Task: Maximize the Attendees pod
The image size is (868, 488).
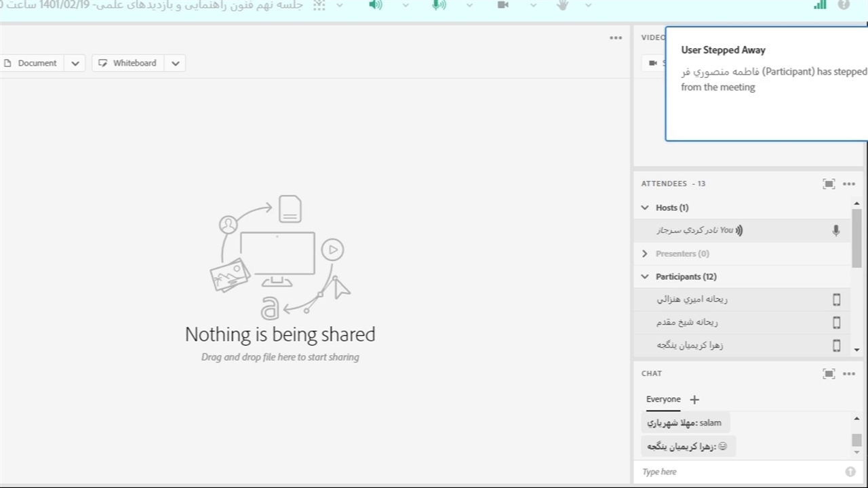Action: tap(829, 184)
